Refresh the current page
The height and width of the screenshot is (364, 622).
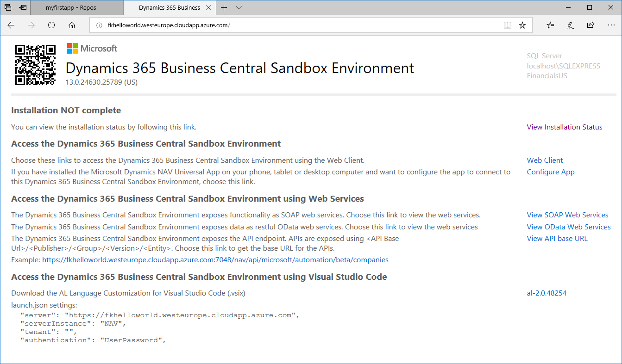point(51,25)
